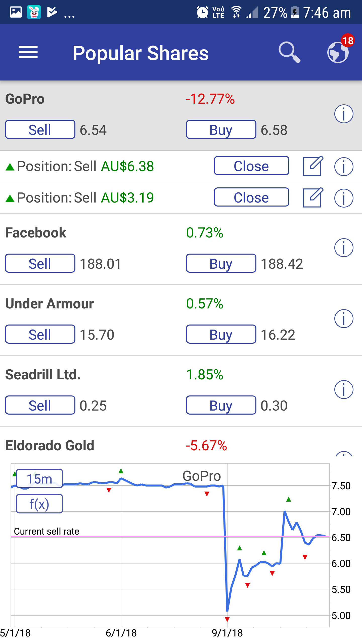The image size is (362, 644).
Task: Show info for Facebook share
Action: pos(344,248)
